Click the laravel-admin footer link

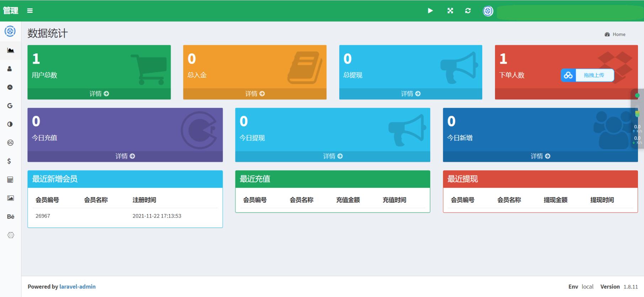pos(77,287)
